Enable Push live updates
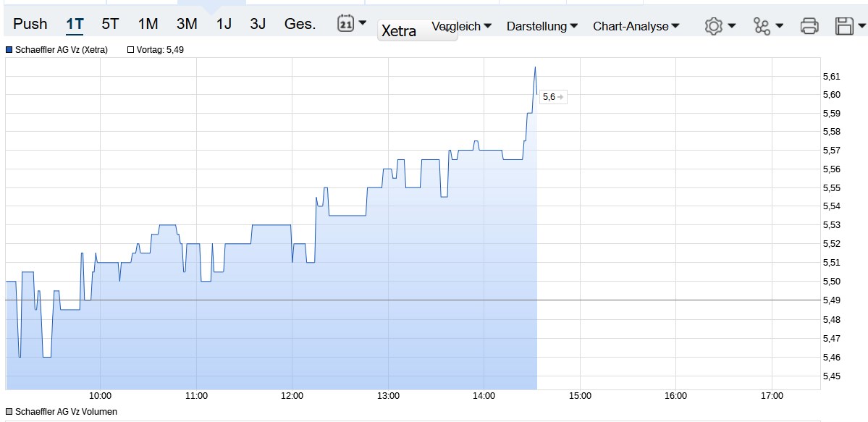The width and height of the screenshot is (868, 422). click(30, 24)
